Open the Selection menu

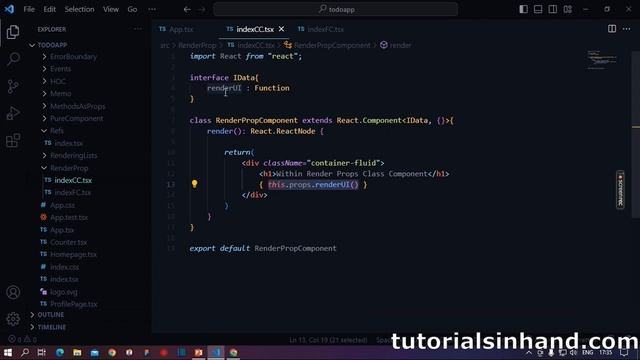pyautogui.click(x=79, y=9)
